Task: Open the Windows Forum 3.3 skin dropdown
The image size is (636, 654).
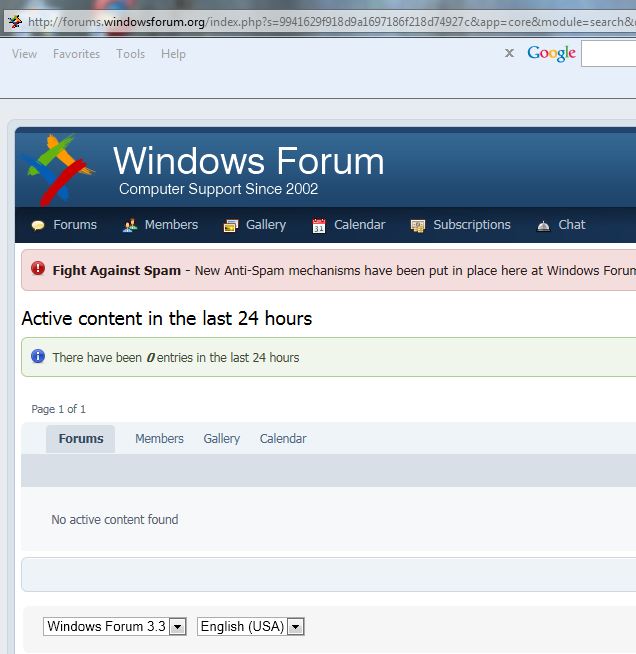Action: pos(115,626)
